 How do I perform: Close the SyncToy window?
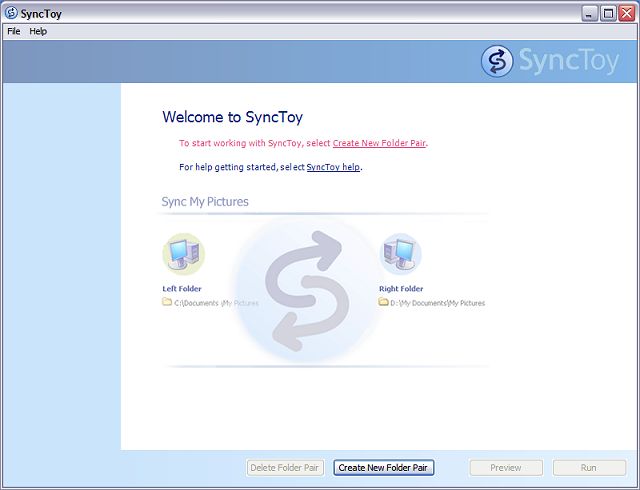tap(627, 14)
